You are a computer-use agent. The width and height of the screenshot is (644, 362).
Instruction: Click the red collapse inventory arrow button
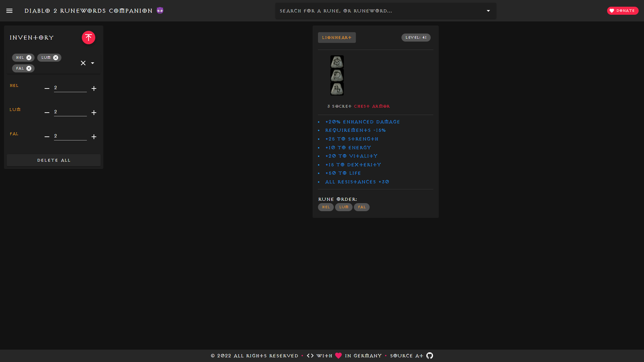click(89, 38)
